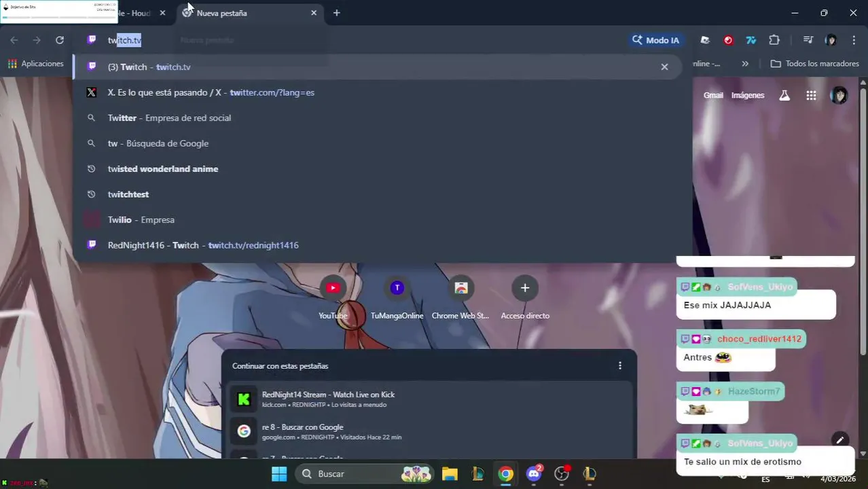This screenshot has width=868, height=489.
Task: Close the Nueva pestaña tab
Action: (x=314, y=13)
